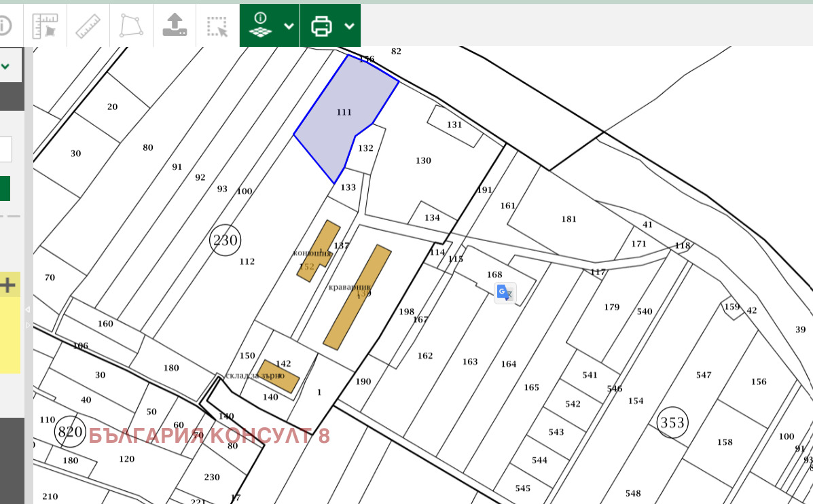Select the measure coordinates ruler tool
The width and height of the screenshot is (813, 504).
pos(45,26)
